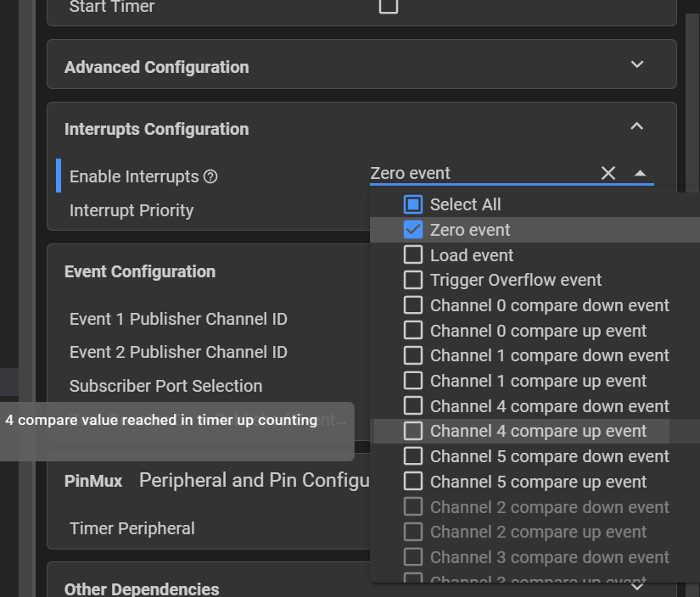The image size is (700, 597).
Task: Tick Channel 5 compare up event
Action: tap(413, 482)
